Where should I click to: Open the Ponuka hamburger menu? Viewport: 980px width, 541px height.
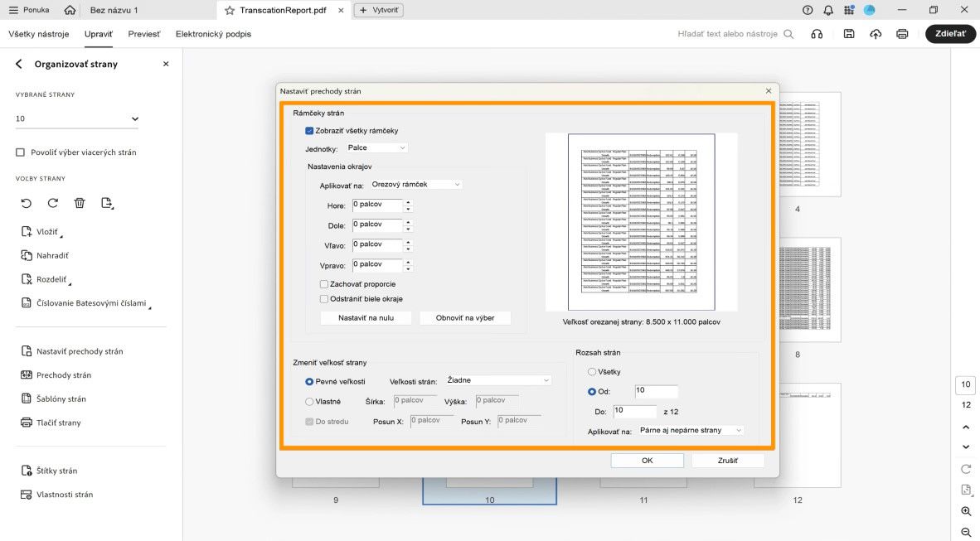click(29, 10)
